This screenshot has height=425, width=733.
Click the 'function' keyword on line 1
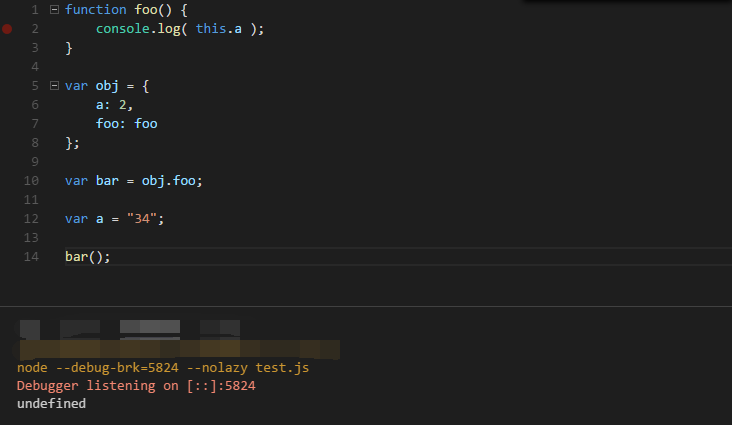[96, 10]
